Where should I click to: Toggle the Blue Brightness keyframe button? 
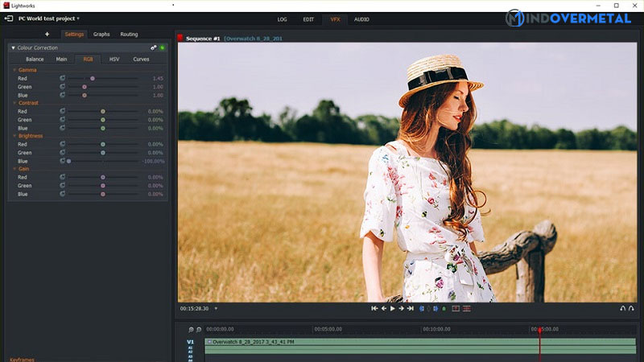[63, 161]
